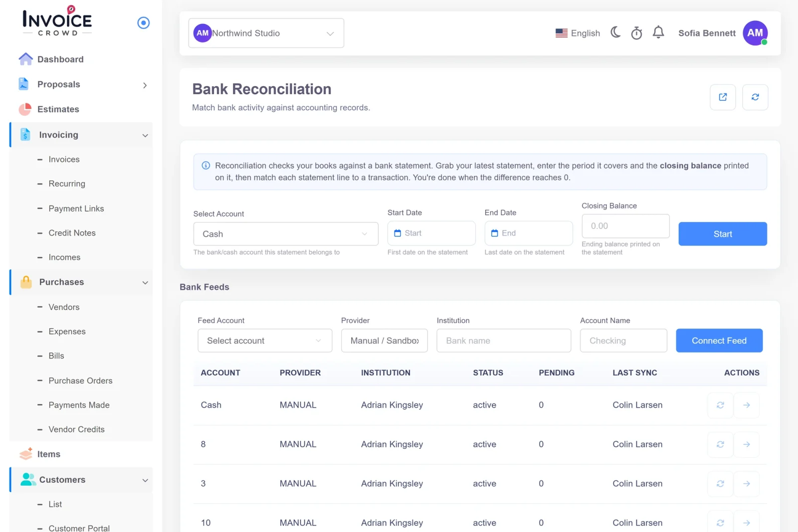Screen dimensions: 798x532
Task: Click the Proposals document icon
Action: tap(23, 84)
